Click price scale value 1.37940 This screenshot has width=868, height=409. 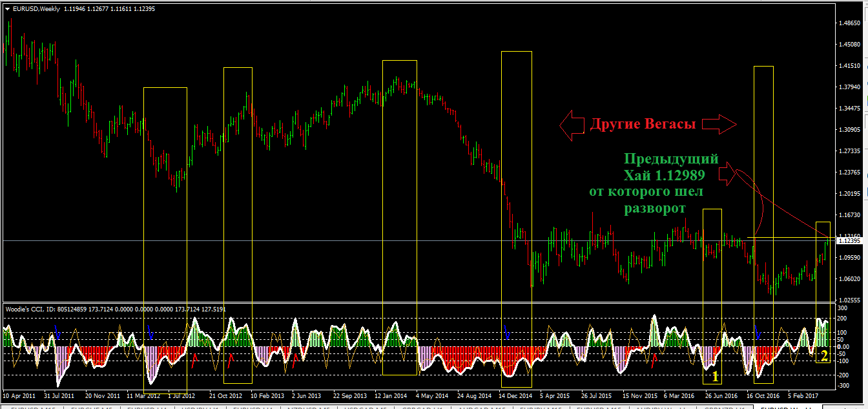point(849,87)
